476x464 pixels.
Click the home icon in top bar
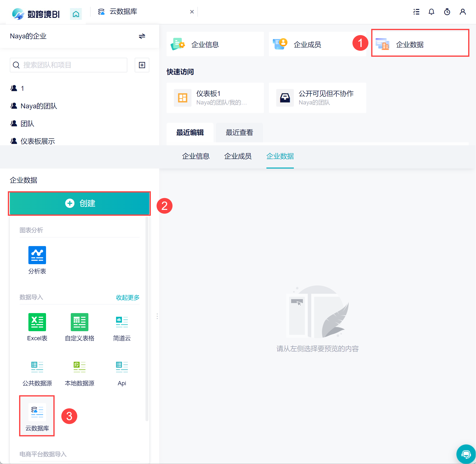click(76, 14)
